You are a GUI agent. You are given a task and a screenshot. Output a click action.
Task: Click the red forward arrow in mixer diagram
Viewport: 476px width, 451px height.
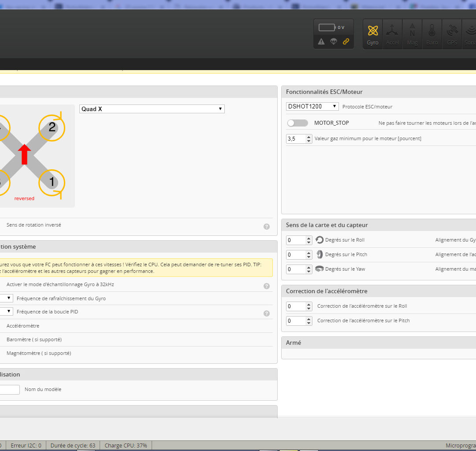pos(24,154)
